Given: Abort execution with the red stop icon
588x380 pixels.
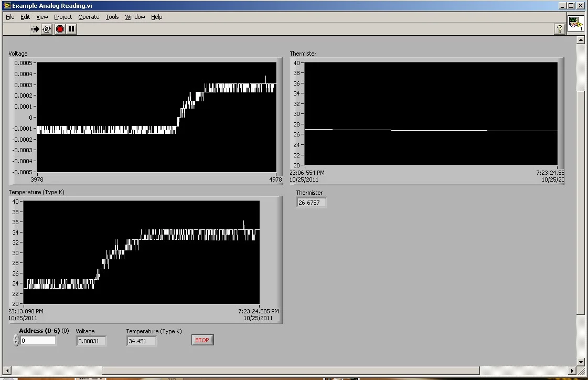Looking at the screenshot, I should (60, 29).
